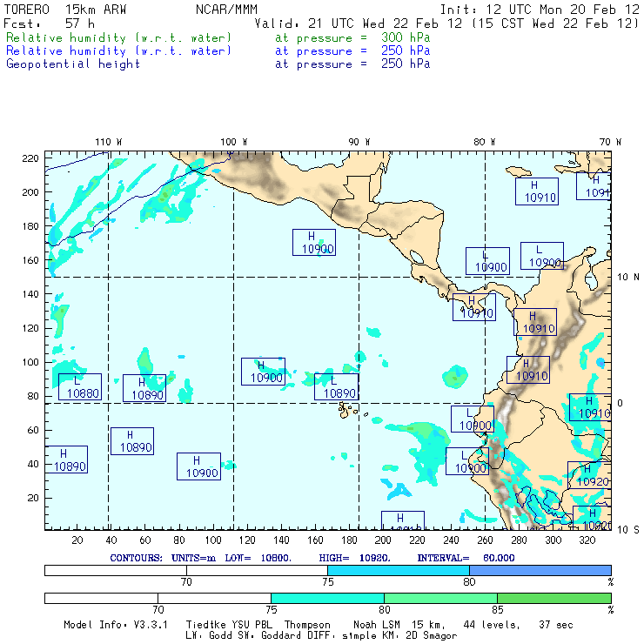644x644 pixels.
Task: Click the 'Model Info: V3.3.1' text
Action: (x=116, y=625)
